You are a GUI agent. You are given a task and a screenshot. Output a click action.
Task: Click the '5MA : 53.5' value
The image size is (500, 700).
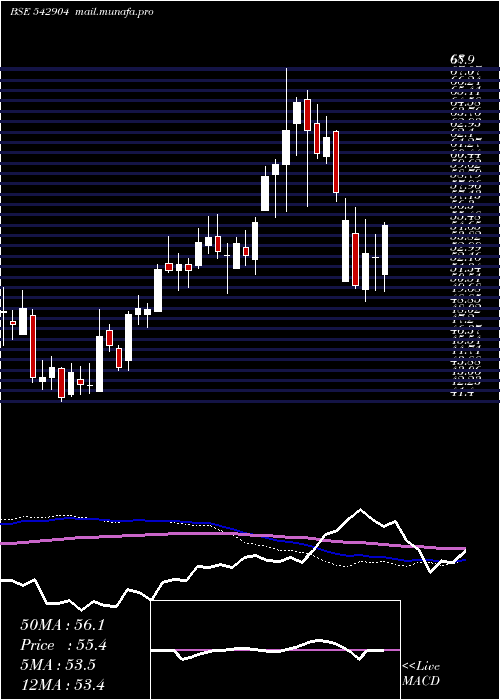(x=58, y=665)
